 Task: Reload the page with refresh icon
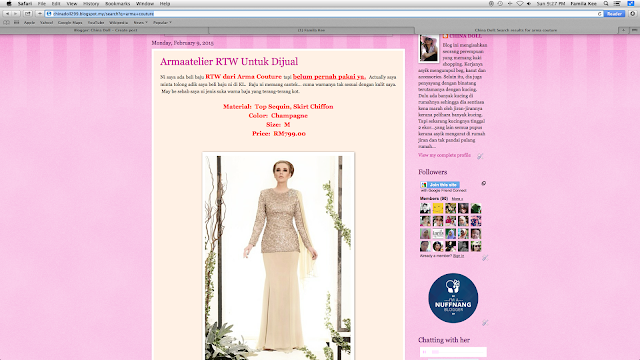[600, 13]
